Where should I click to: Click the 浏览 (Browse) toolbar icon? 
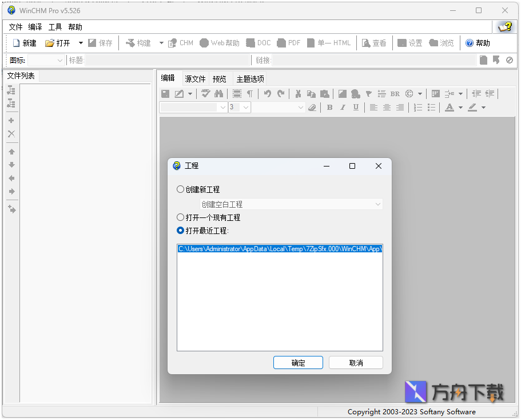[441, 42]
